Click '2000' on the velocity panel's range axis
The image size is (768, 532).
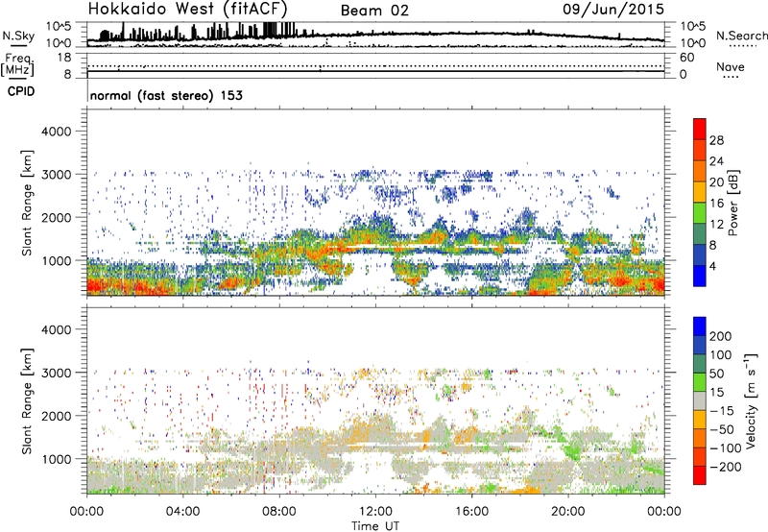point(56,416)
